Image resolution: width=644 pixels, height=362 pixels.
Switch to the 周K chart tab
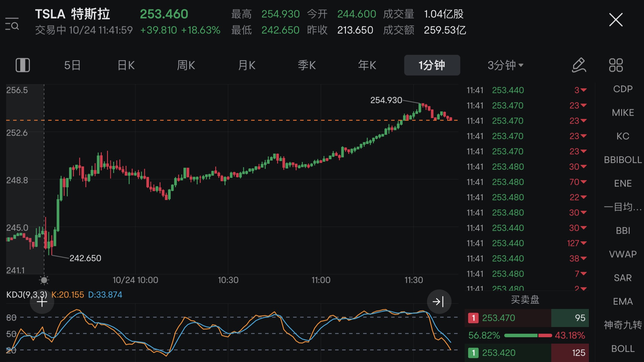pyautogui.click(x=186, y=65)
